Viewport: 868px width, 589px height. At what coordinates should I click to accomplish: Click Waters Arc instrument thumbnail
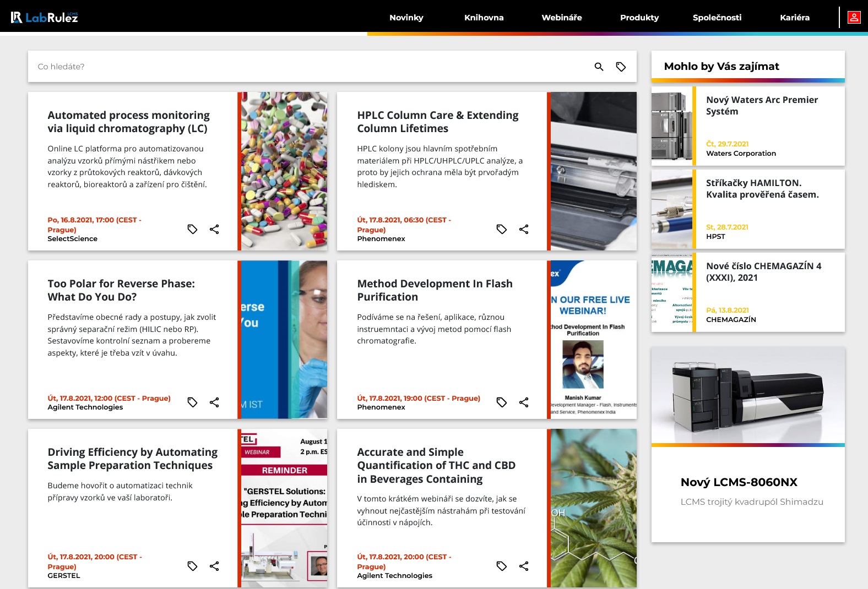point(671,126)
